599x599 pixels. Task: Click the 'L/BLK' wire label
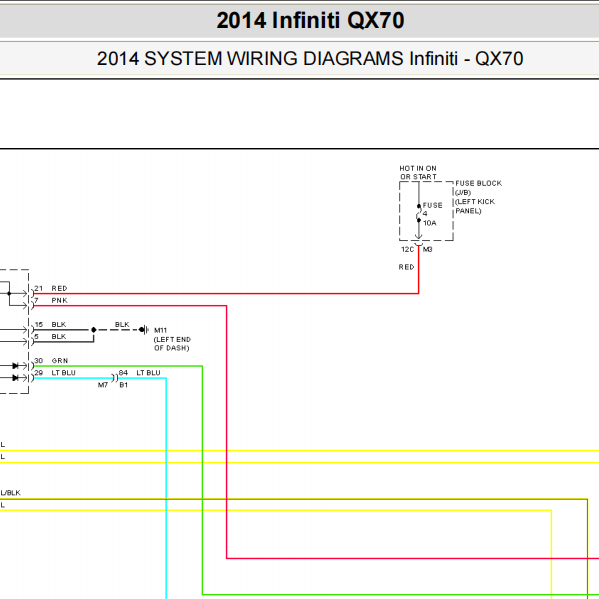11,493
